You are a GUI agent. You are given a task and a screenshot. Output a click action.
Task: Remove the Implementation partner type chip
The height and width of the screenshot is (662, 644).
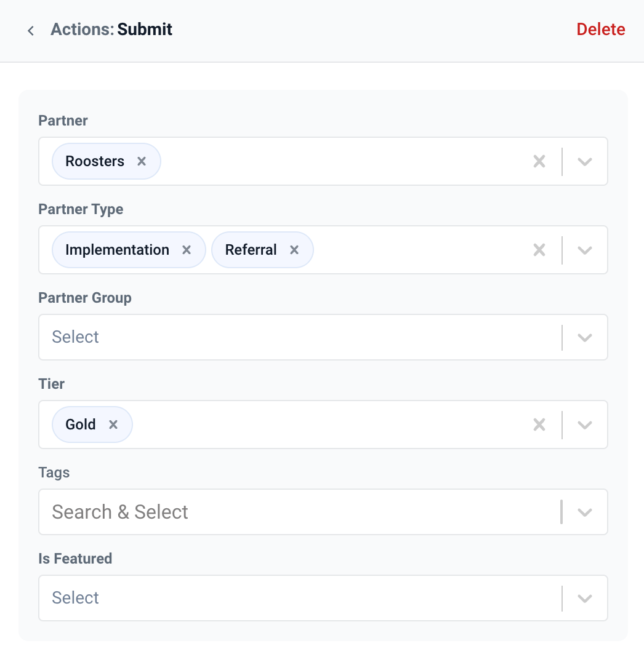187,250
